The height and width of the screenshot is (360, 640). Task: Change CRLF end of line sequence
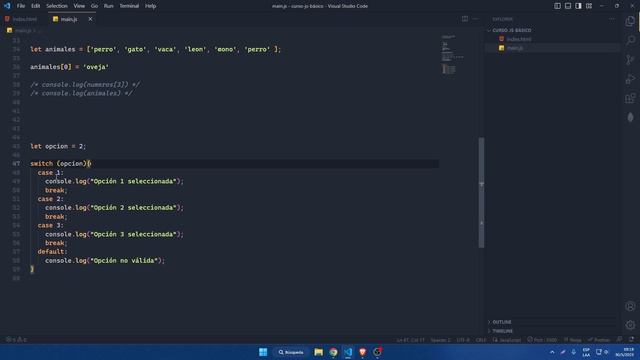click(x=481, y=340)
